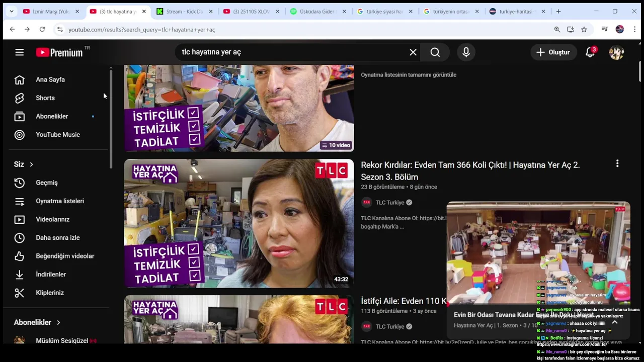
Task: Expand the miniplayer playlist chevron
Action: (x=615, y=322)
